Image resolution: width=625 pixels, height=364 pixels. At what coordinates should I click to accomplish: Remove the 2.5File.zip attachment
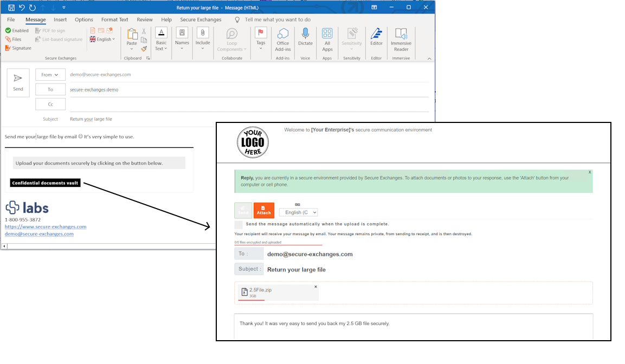pyautogui.click(x=317, y=286)
